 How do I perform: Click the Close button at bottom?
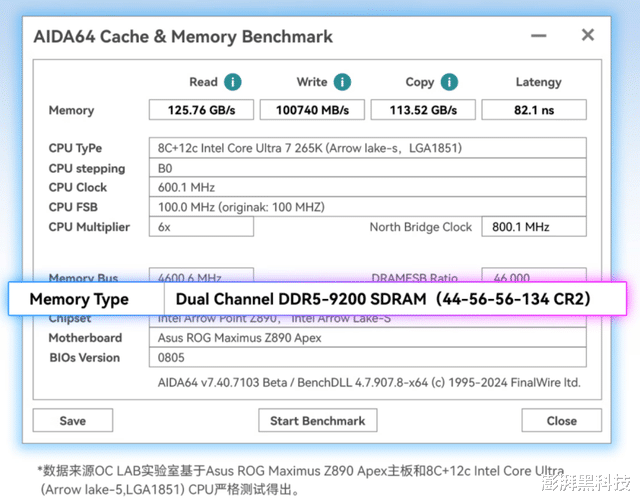[x=561, y=421]
